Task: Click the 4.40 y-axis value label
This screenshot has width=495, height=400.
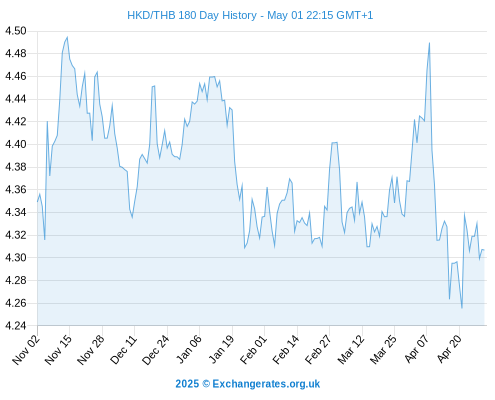Action: pyautogui.click(x=16, y=144)
